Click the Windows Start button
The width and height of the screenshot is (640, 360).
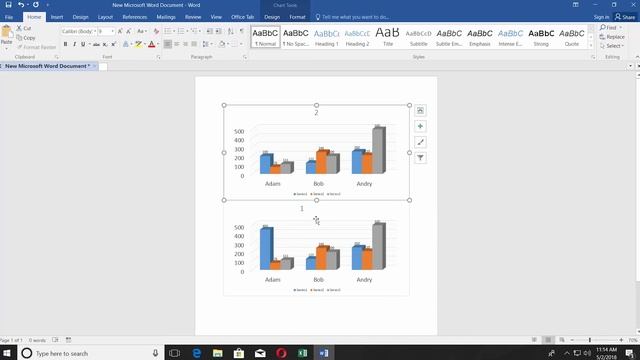click(x=7, y=353)
